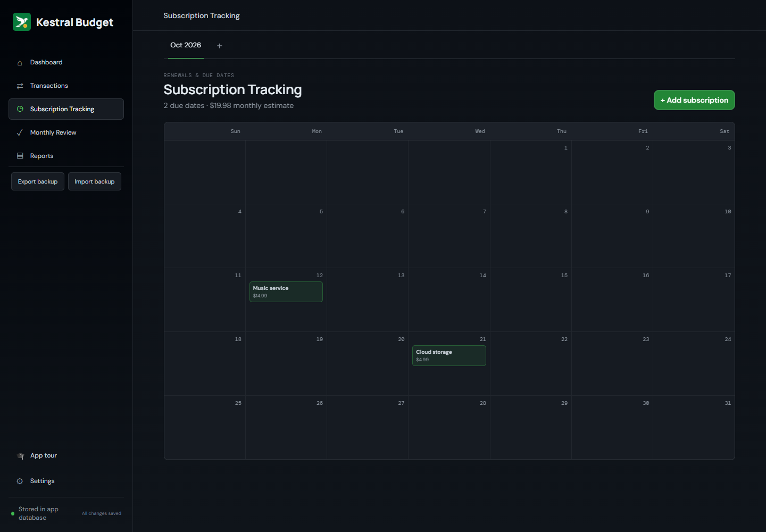Navigate to Reports
The image size is (766, 532).
(66, 156)
